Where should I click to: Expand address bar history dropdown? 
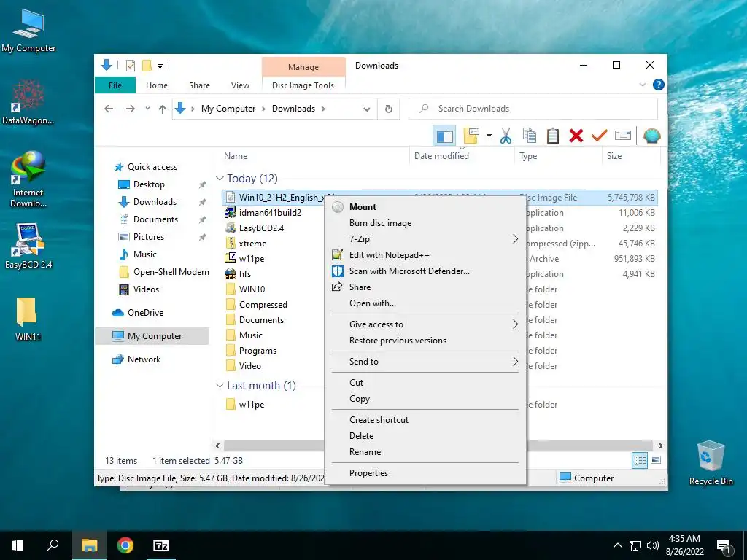[367, 109]
